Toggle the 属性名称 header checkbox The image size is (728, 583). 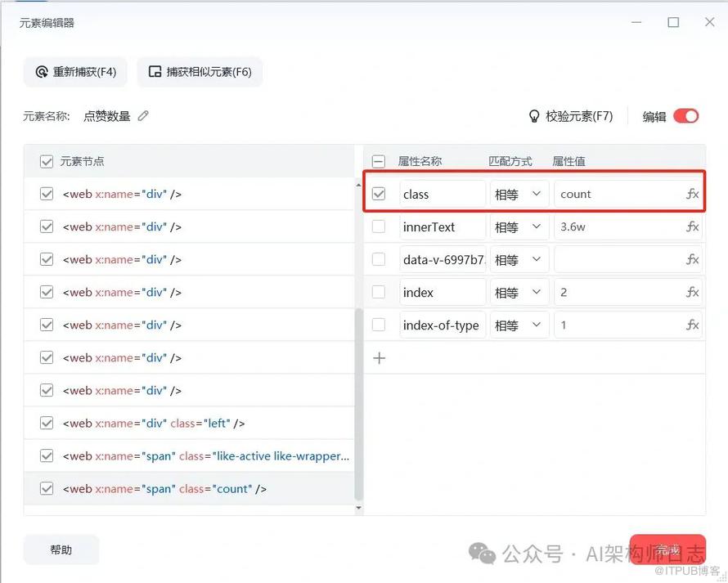[x=379, y=162]
